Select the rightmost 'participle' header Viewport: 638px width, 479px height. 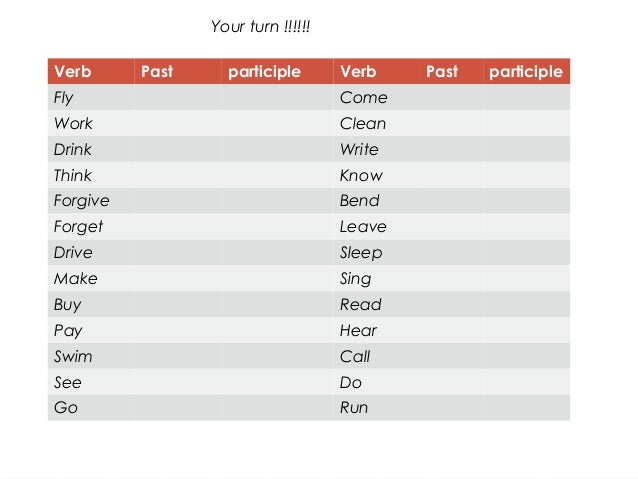527,71
